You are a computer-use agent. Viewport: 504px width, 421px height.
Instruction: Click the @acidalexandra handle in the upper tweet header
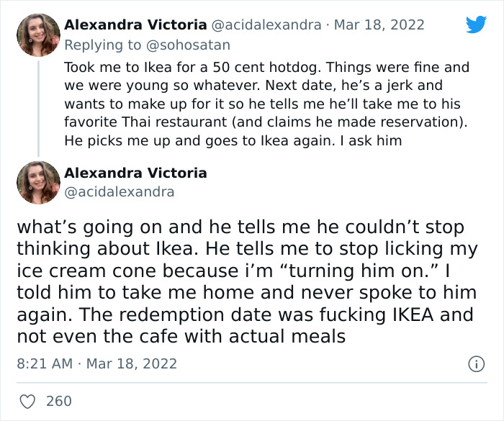coord(265,24)
